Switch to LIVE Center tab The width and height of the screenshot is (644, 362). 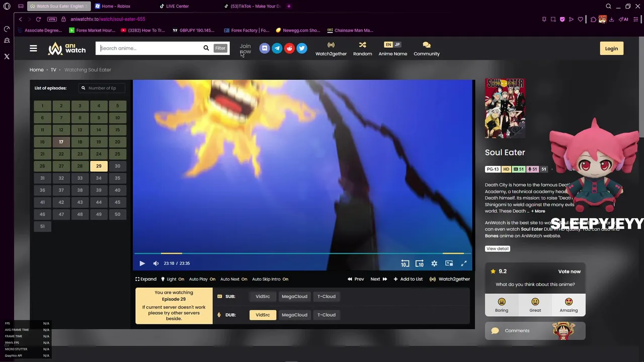(177, 6)
